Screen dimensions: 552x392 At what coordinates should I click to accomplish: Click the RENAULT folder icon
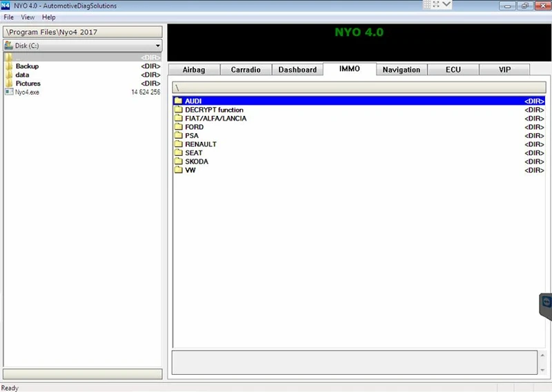(x=179, y=144)
